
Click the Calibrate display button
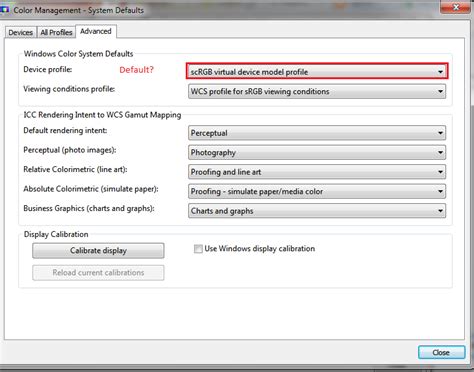click(98, 251)
